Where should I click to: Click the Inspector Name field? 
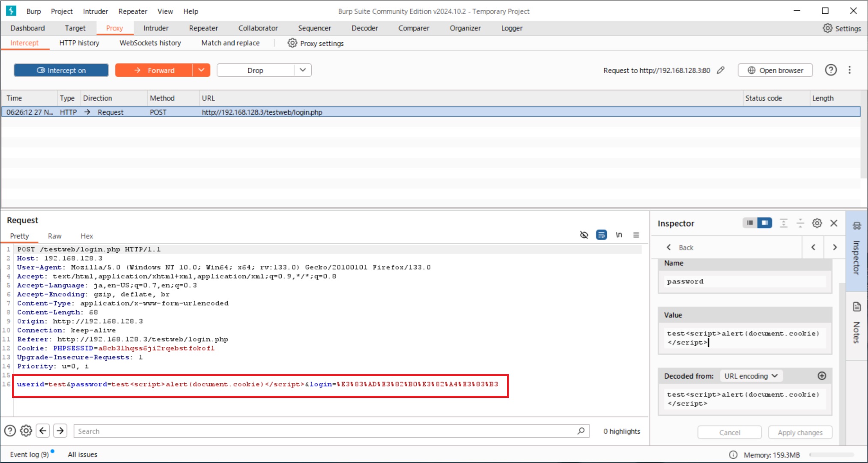745,281
